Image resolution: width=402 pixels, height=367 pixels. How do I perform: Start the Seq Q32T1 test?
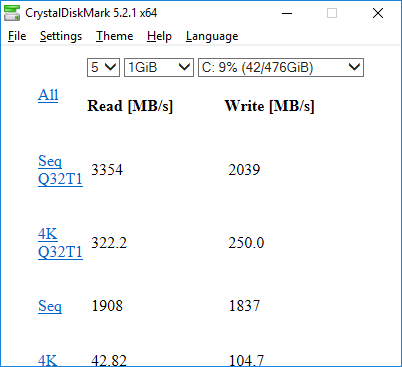[x=60, y=170]
